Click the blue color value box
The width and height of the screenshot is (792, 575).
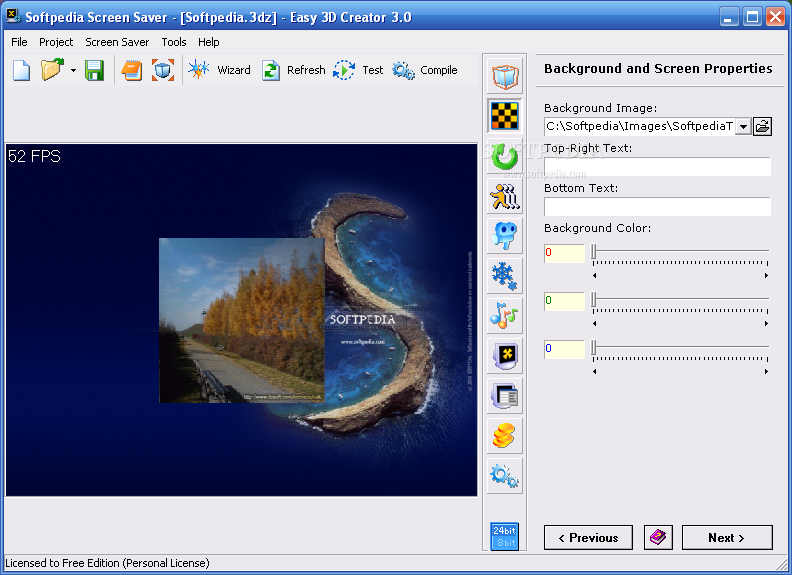(564, 349)
